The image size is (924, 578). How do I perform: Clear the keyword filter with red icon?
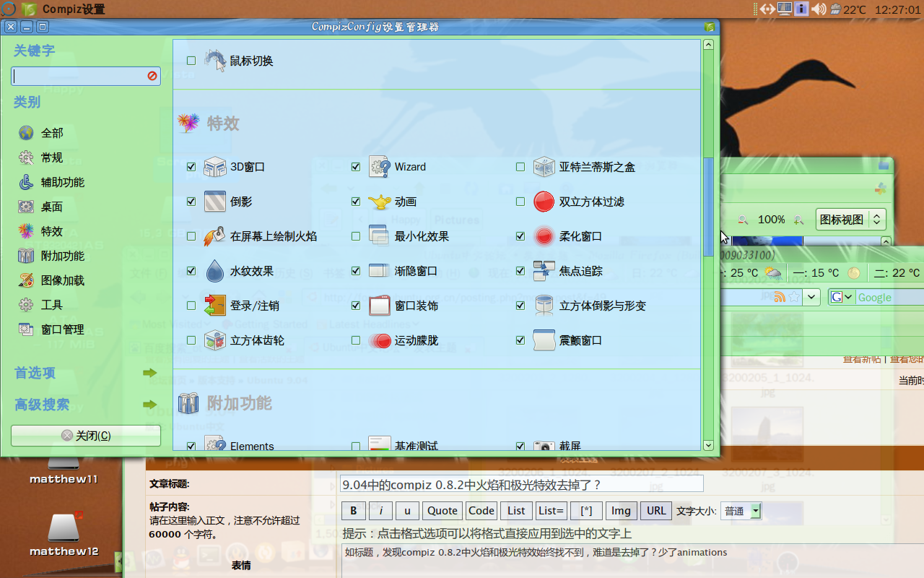[153, 76]
